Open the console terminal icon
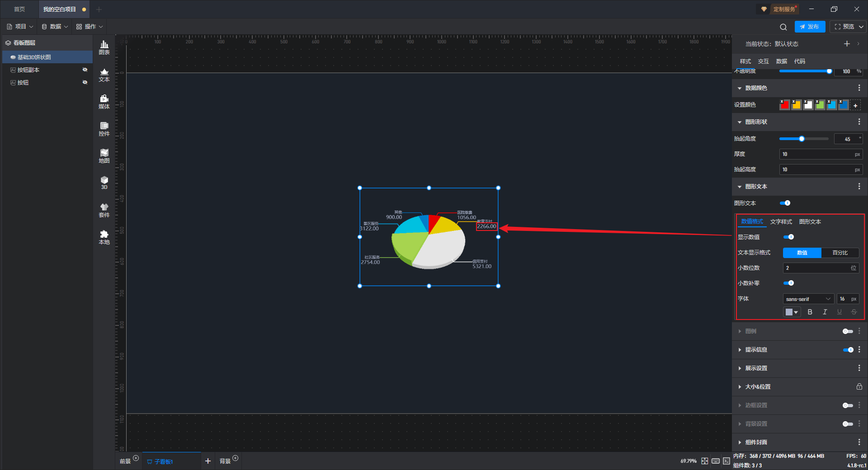Image resolution: width=868 pixels, height=470 pixels. (x=726, y=461)
